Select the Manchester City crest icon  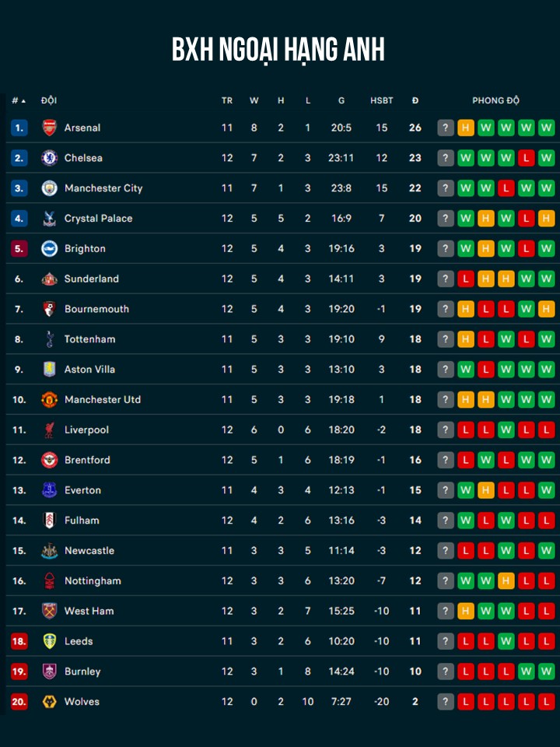pyautogui.click(x=49, y=188)
